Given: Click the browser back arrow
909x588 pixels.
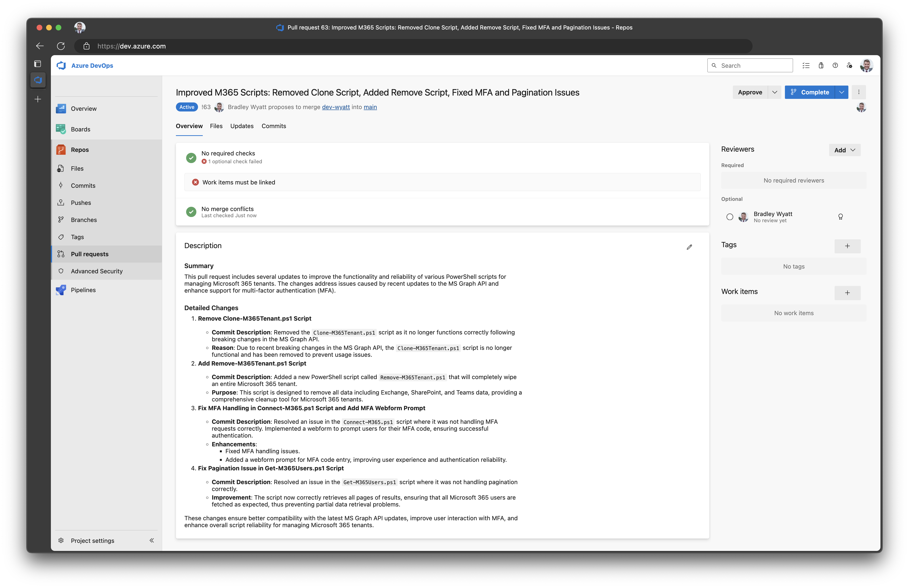Looking at the screenshot, I should point(40,46).
